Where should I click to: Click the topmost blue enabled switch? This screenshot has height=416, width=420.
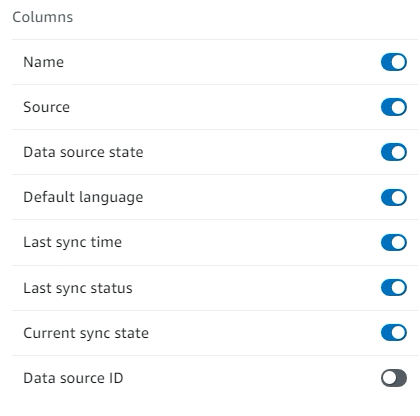[x=394, y=62]
